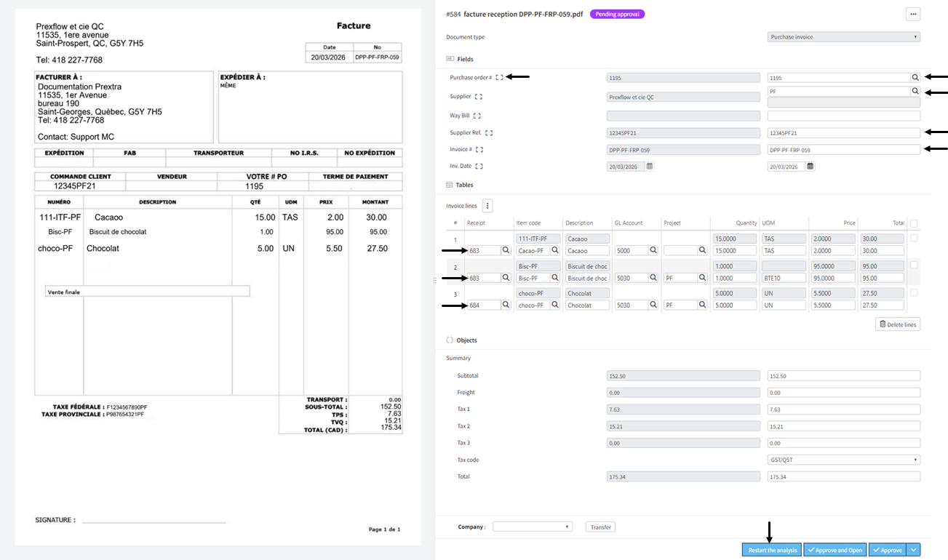The width and height of the screenshot is (948, 560).
Task: Open the Invoice lines options menu
Action: coord(487,205)
